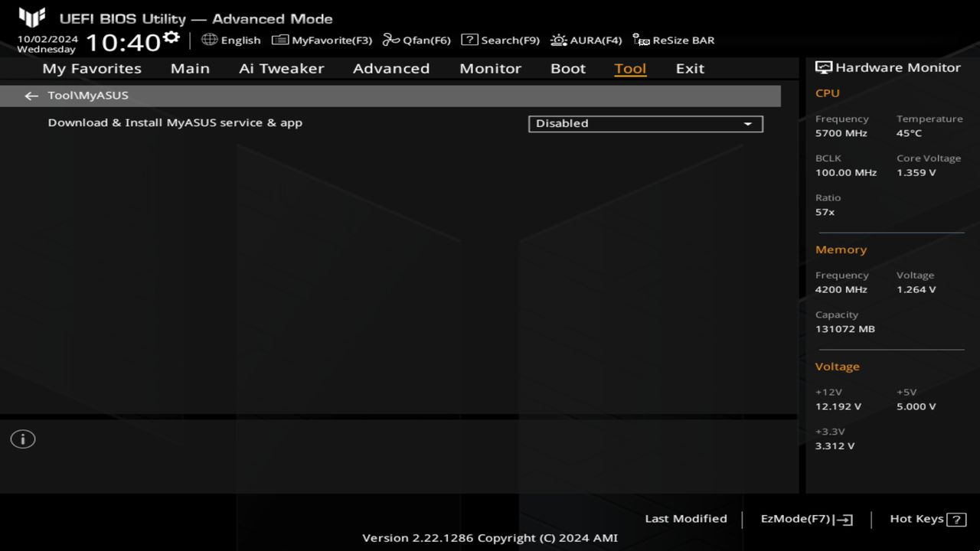980x551 pixels.
Task: Click the date 10/02/2024 Wednesday
Action: point(47,44)
